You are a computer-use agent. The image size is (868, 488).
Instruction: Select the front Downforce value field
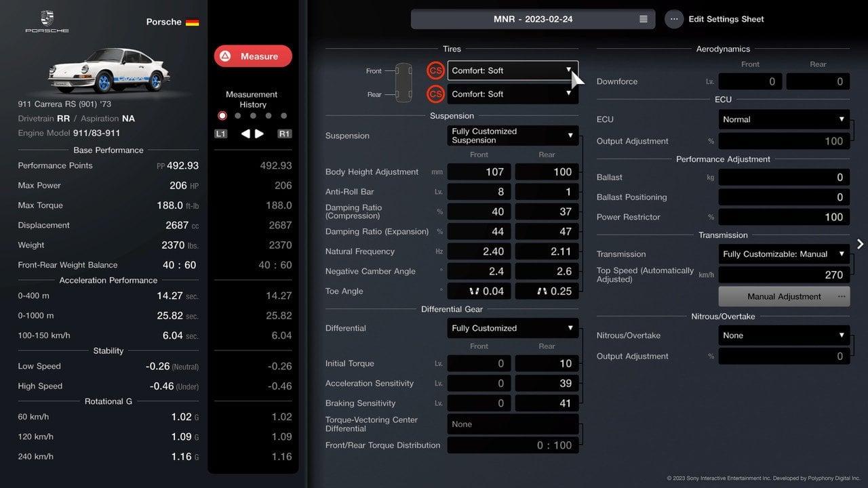point(750,81)
